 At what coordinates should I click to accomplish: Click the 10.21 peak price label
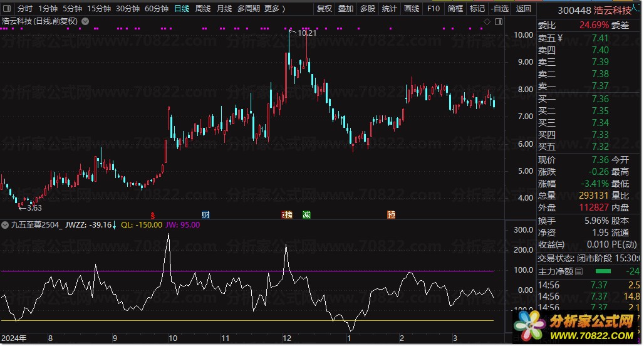pos(307,33)
